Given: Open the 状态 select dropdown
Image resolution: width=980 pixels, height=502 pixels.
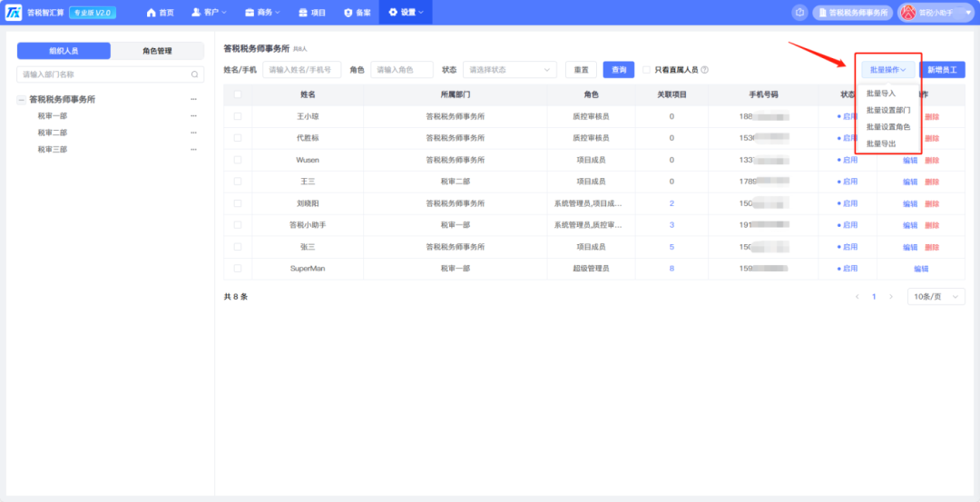Looking at the screenshot, I should click(x=509, y=70).
